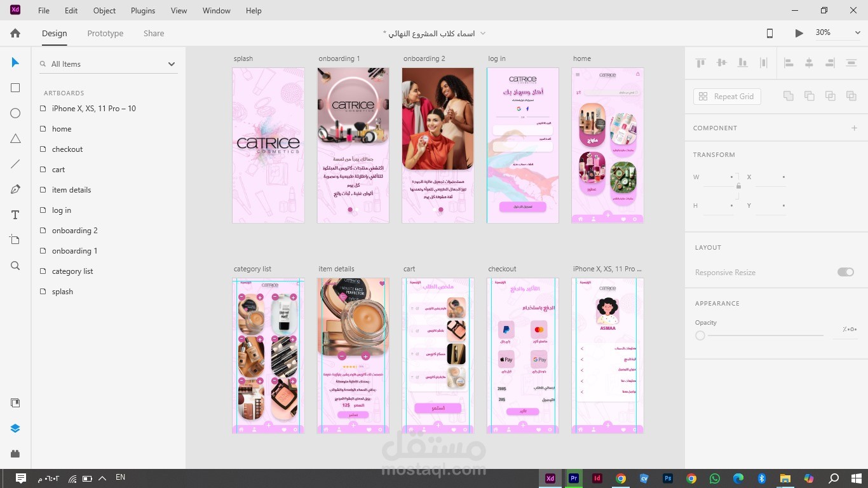Open the Plugins panel icon at bottom left
Viewport: 868px width, 488px height.
pyautogui.click(x=15, y=453)
